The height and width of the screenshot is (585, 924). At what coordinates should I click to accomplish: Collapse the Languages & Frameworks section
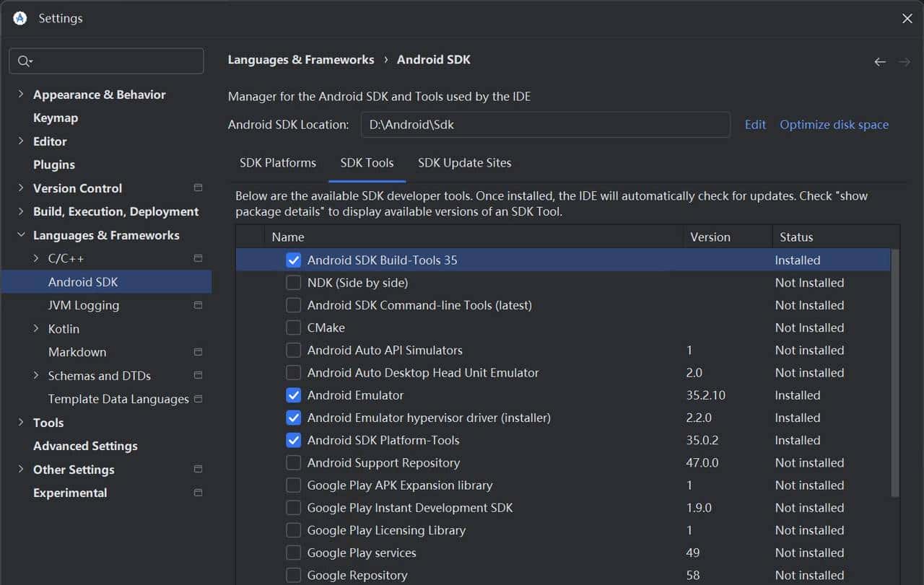[x=20, y=235]
